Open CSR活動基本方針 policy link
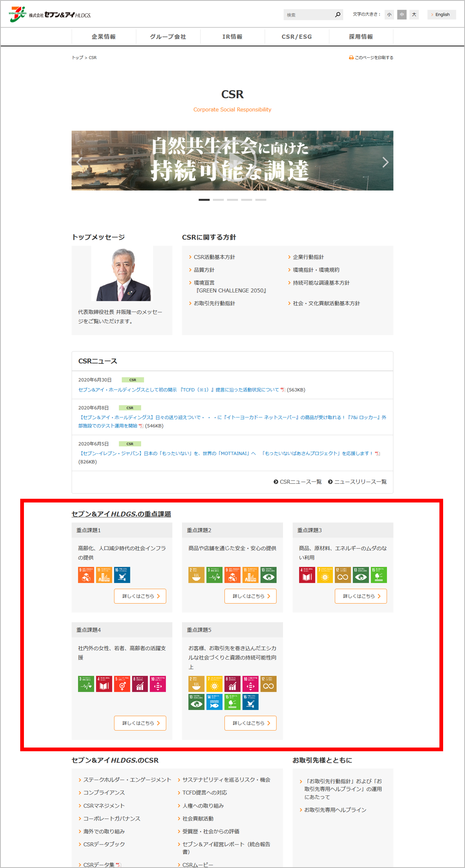 (x=214, y=257)
